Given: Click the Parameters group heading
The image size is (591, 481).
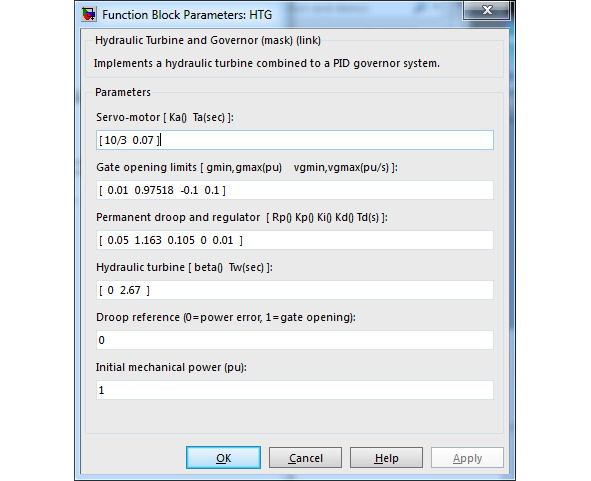Looking at the screenshot, I should [x=122, y=92].
